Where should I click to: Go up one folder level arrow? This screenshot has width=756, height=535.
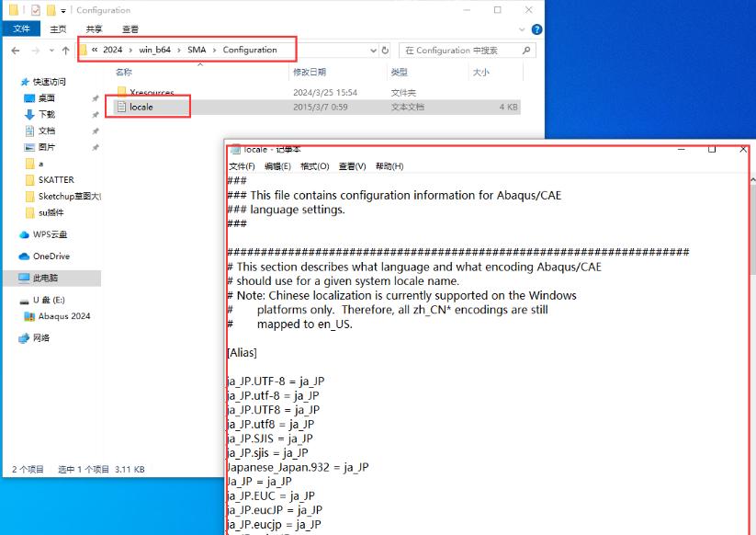[65, 51]
